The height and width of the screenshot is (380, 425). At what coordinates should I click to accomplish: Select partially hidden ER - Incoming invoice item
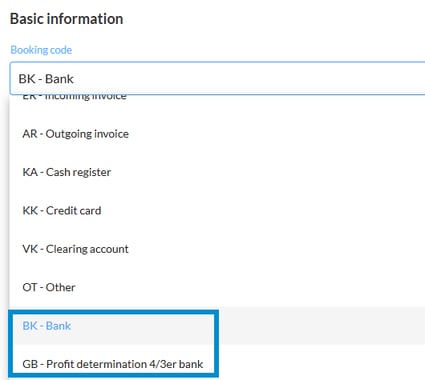click(217, 97)
